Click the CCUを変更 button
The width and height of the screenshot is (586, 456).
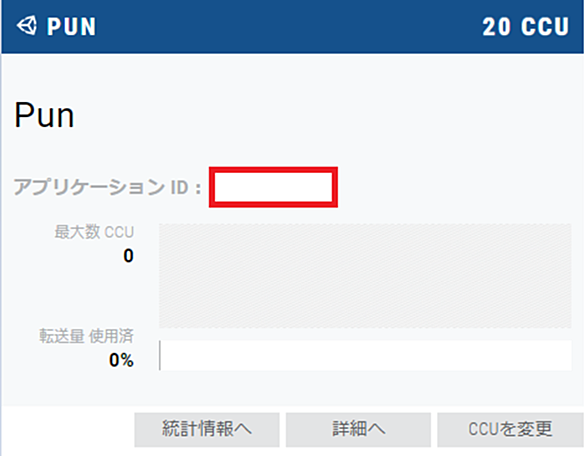pos(510,429)
